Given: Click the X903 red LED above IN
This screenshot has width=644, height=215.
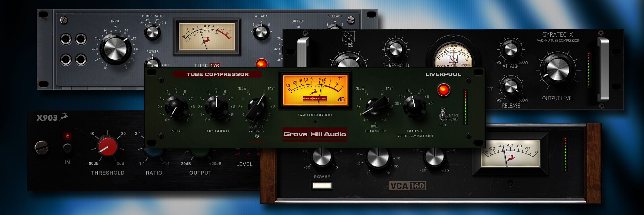Looking at the screenshot, I should point(67,136).
